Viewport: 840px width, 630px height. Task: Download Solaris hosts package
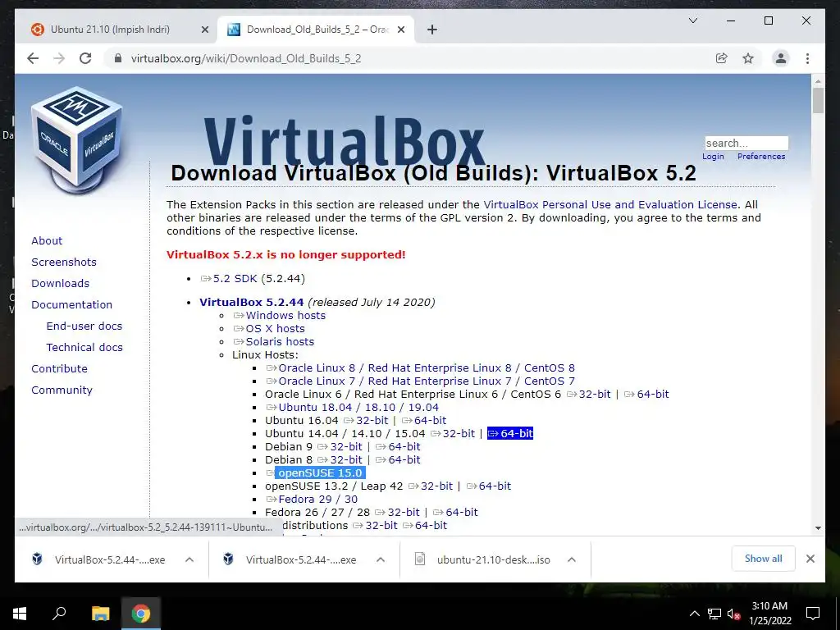[274, 342]
